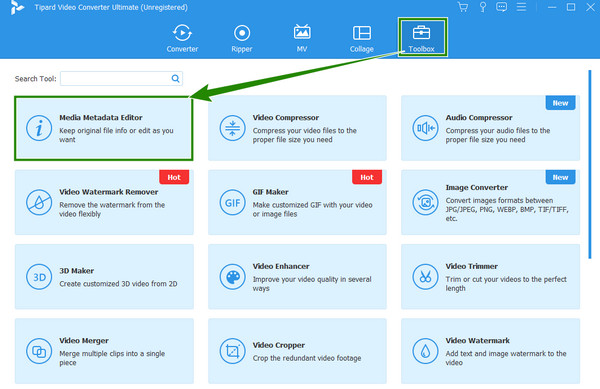Click the New badge on Audio Compressor
Screen dimensions: 600x389
[x=560, y=103]
